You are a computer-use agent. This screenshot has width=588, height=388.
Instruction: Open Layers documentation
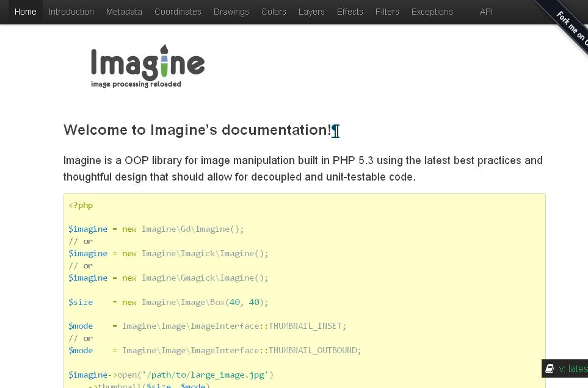coord(311,12)
